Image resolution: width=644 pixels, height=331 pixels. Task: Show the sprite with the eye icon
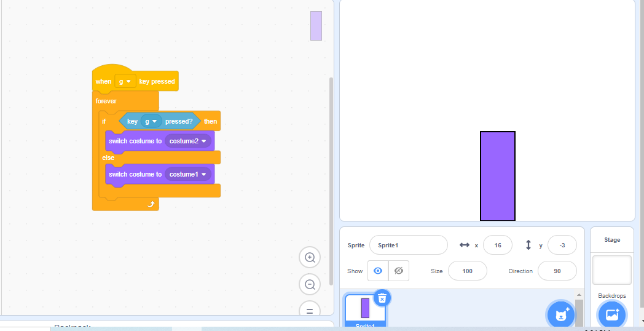pos(377,271)
